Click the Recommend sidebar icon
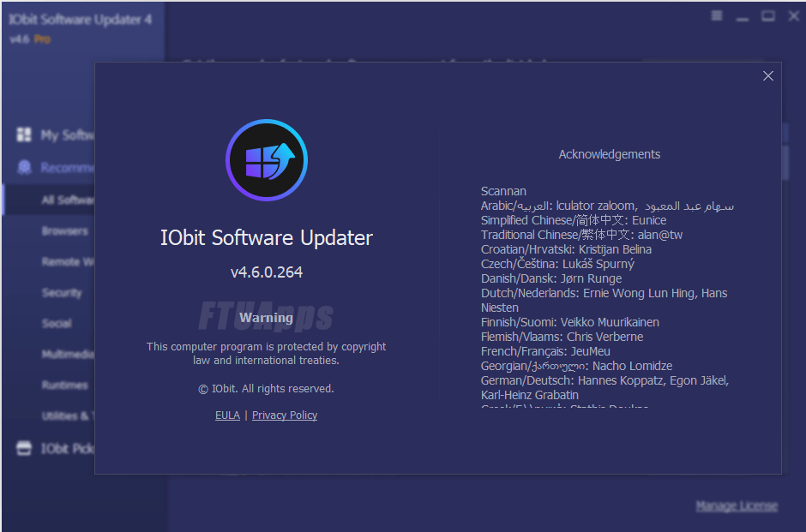 24,167
